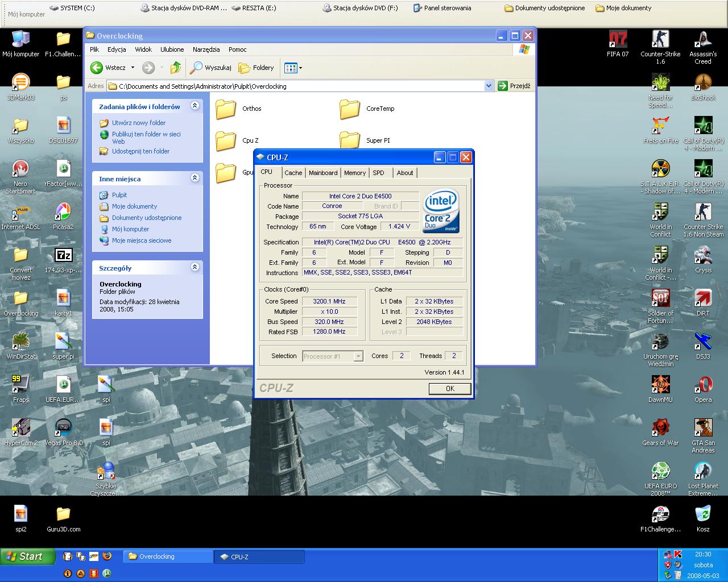728x582 pixels.
Task: Switch to the Memory tab in CPU-Z
Action: [355, 173]
